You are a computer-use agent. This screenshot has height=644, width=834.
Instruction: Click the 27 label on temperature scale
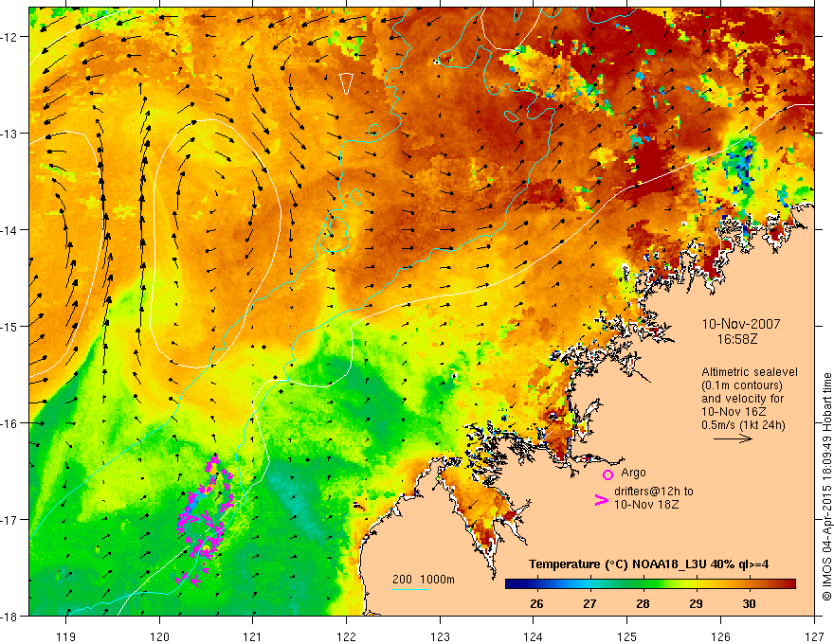point(589,603)
